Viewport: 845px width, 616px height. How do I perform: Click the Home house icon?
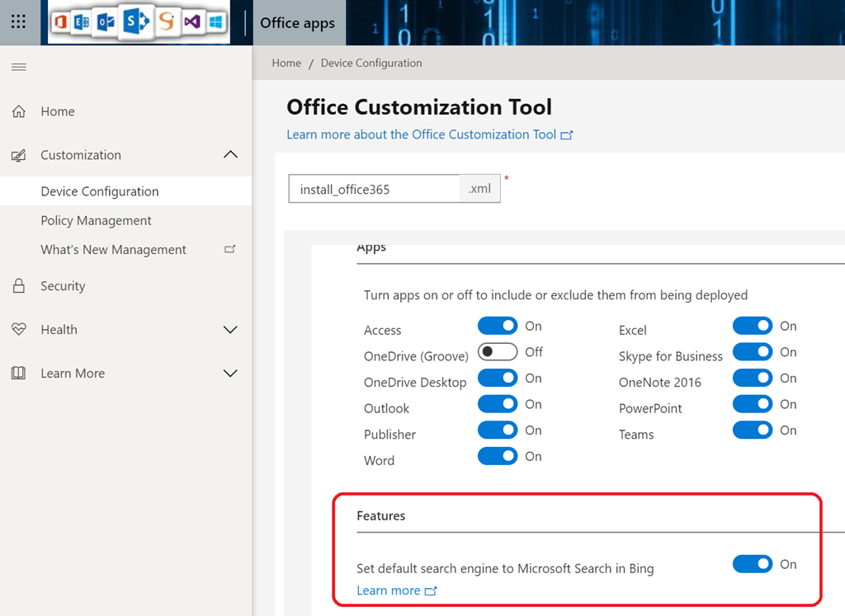(19, 111)
